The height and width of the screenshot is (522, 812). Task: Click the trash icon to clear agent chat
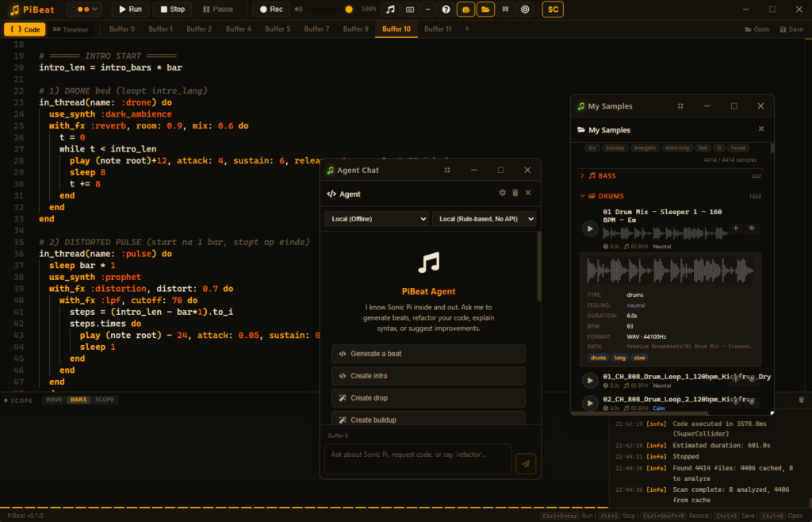coord(515,193)
